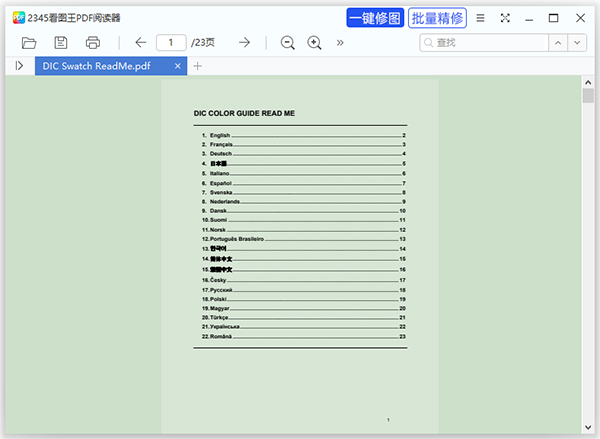Close the DIC Swatch ReadMe.pdf tab
This screenshot has height=439, width=600.
point(178,66)
